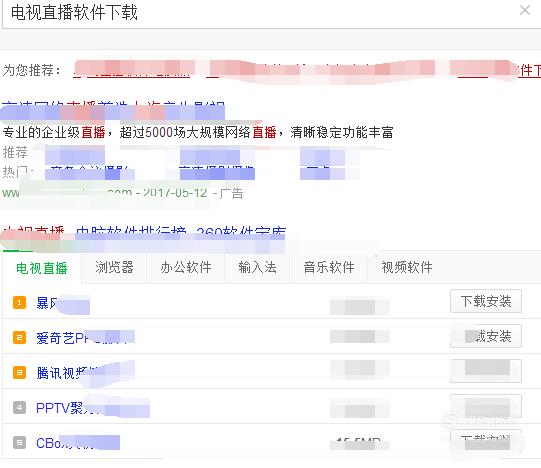Open the PPTV聚力 software link
541x468 pixels.
(93, 408)
